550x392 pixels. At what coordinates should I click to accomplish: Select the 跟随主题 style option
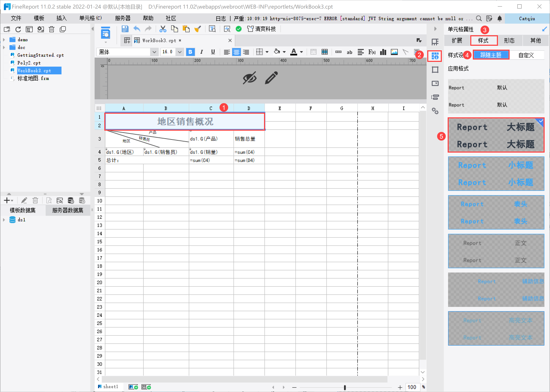491,55
